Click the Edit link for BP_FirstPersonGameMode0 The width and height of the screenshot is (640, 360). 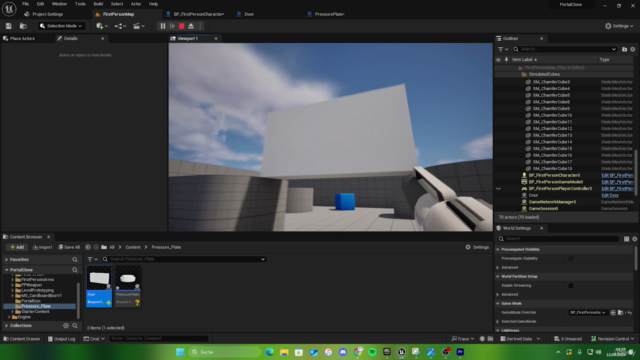pyautogui.click(x=617, y=182)
